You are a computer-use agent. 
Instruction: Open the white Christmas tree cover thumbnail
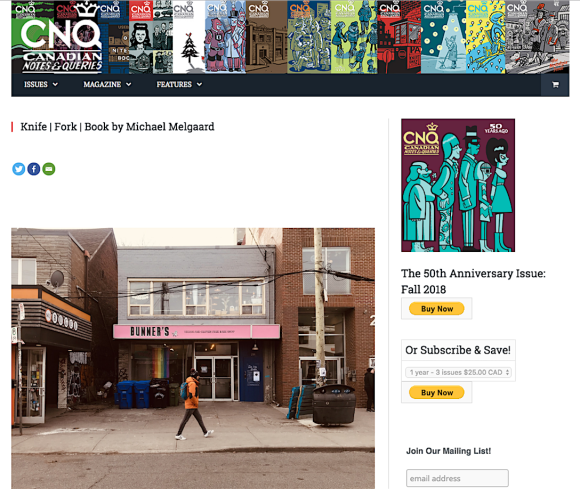189,37
